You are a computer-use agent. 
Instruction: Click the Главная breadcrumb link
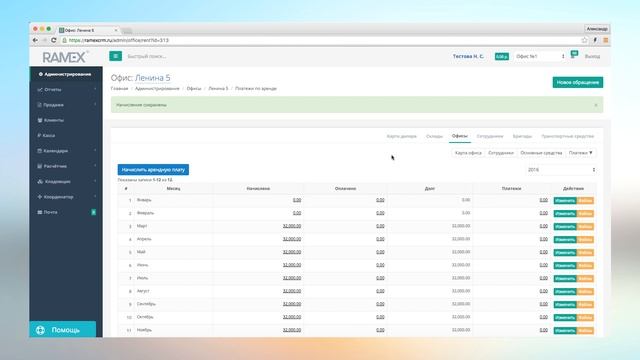[x=119, y=89]
